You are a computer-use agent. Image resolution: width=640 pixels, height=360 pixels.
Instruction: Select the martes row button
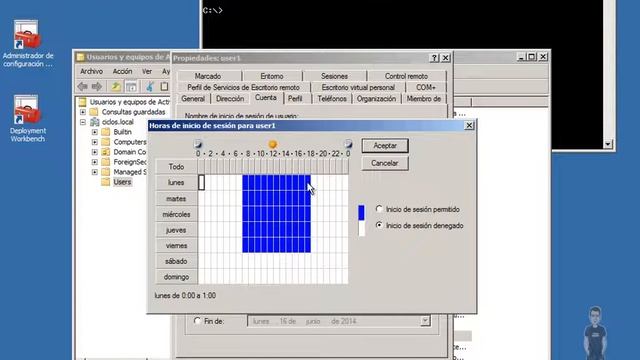[176, 199]
